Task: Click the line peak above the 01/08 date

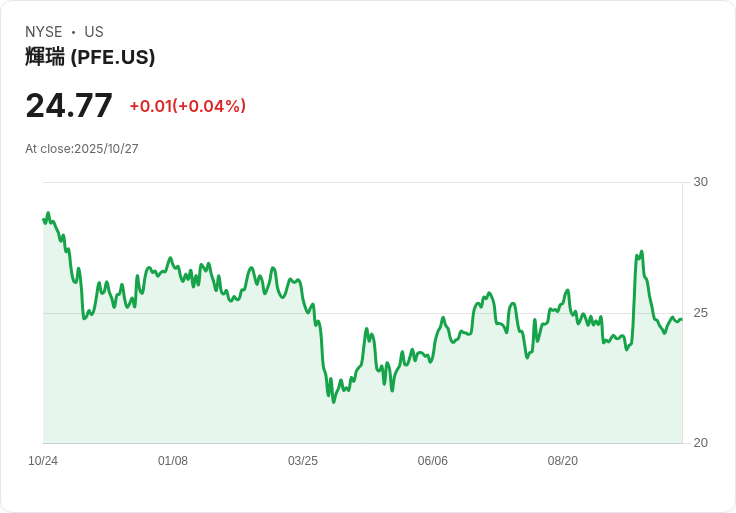Action: tap(170, 258)
